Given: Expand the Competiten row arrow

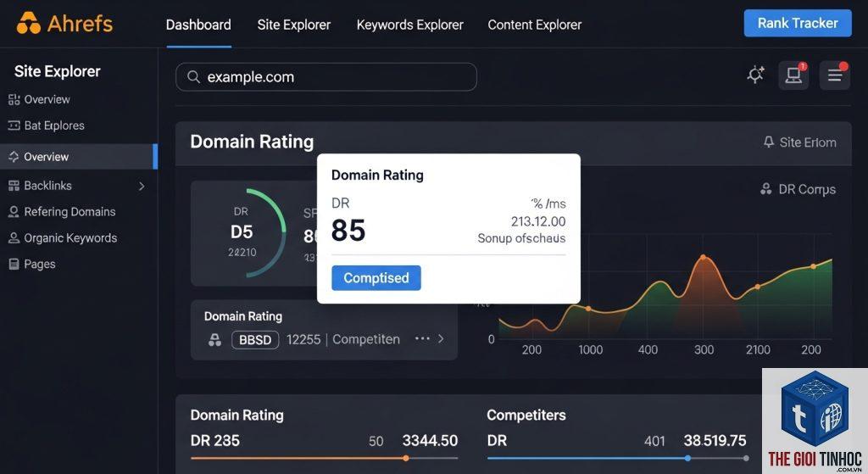Looking at the screenshot, I should coord(441,338).
